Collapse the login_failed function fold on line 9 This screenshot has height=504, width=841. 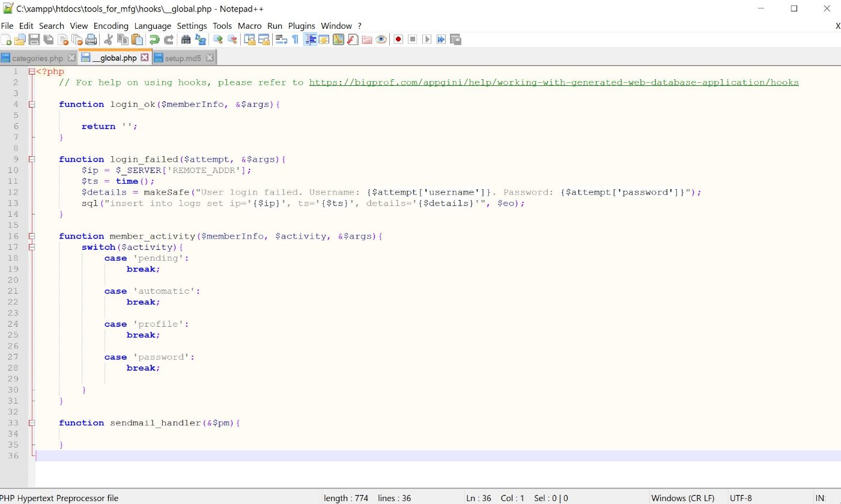point(31,159)
